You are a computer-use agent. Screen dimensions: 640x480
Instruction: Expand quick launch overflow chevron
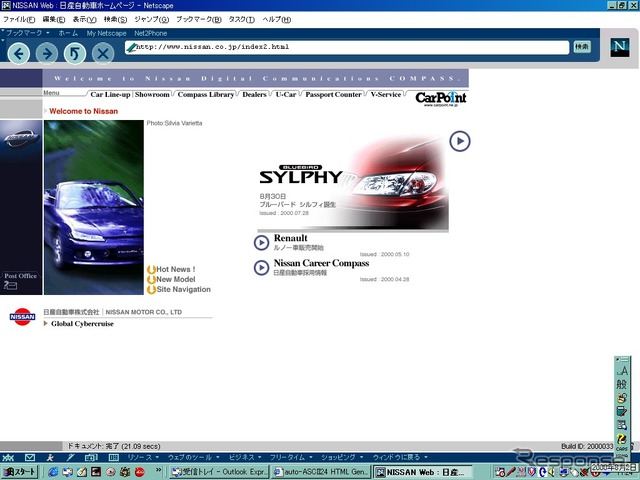tap(158, 470)
